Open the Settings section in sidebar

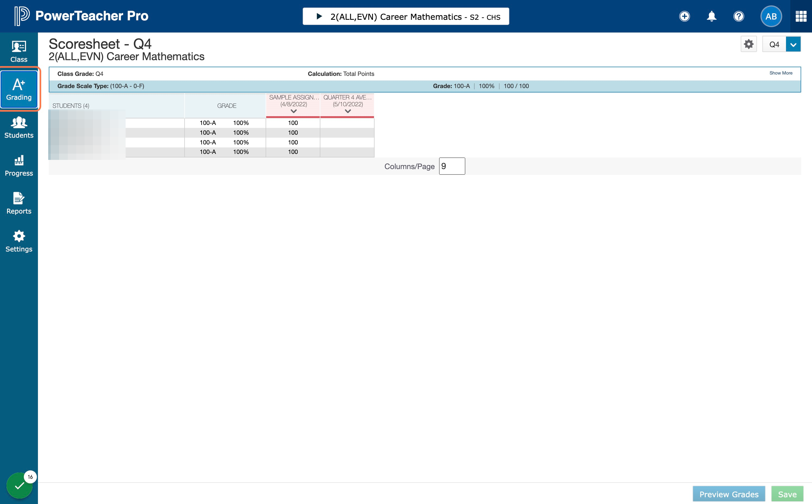19,241
